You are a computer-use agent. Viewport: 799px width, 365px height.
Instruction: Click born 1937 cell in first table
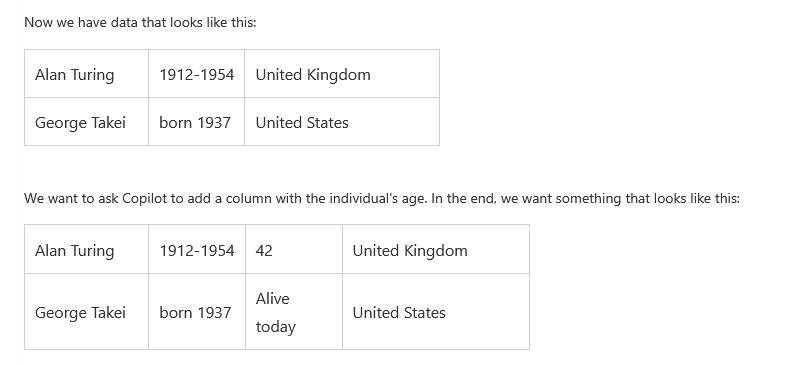click(196, 122)
